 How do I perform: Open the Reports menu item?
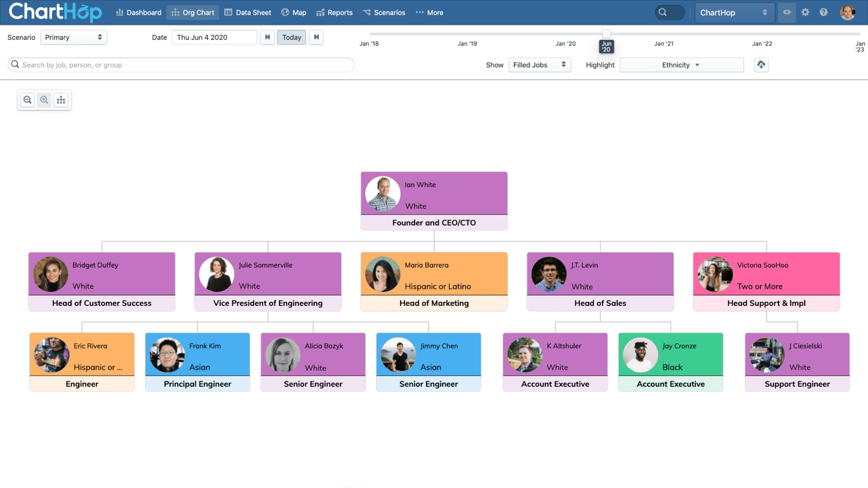(334, 13)
